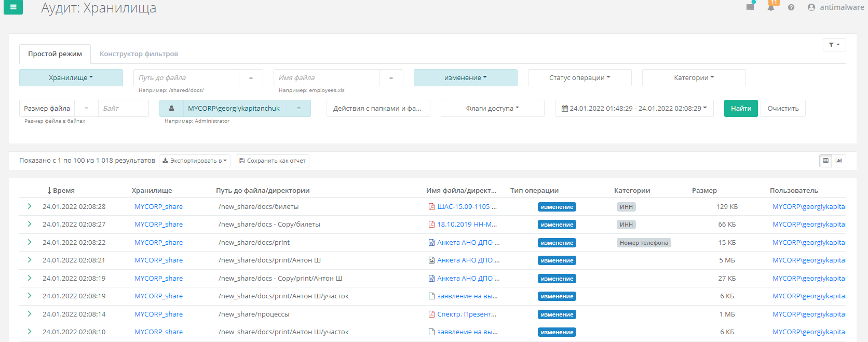The height and width of the screenshot is (342, 868).
Task: Open the Хранилище dropdown filter
Action: tap(71, 78)
